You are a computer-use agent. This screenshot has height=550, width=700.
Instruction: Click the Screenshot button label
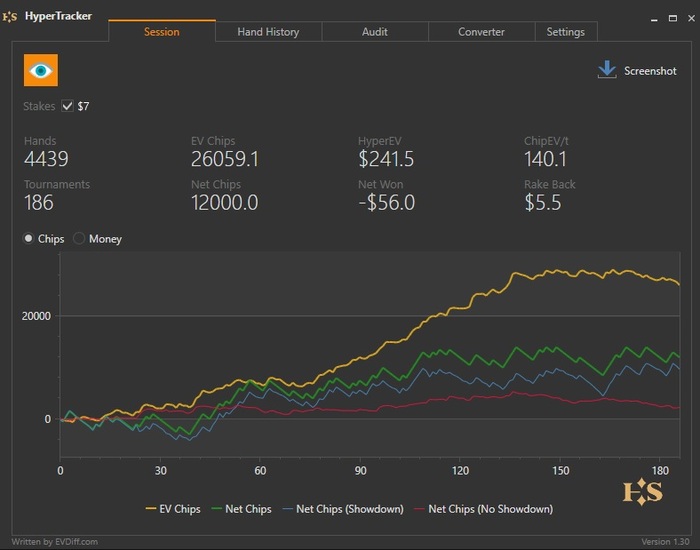[x=650, y=71]
